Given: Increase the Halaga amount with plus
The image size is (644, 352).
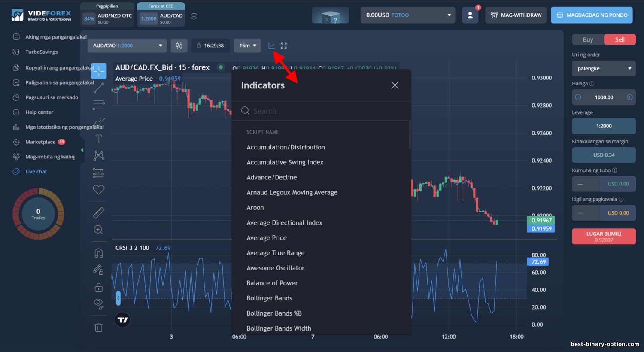Looking at the screenshot, I should pos(629,97).
